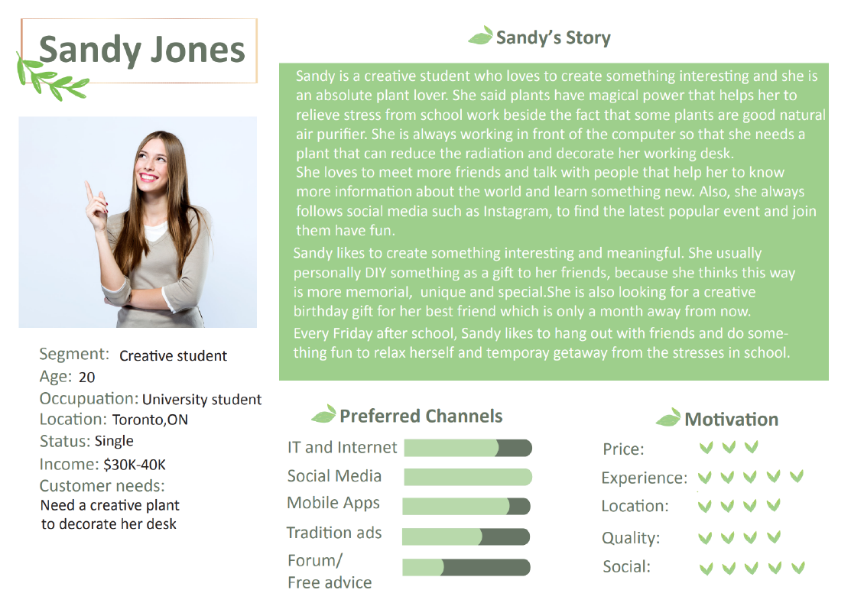Click the leaf icon next to Motivation

pyautogui.click(x=667, y=417)
